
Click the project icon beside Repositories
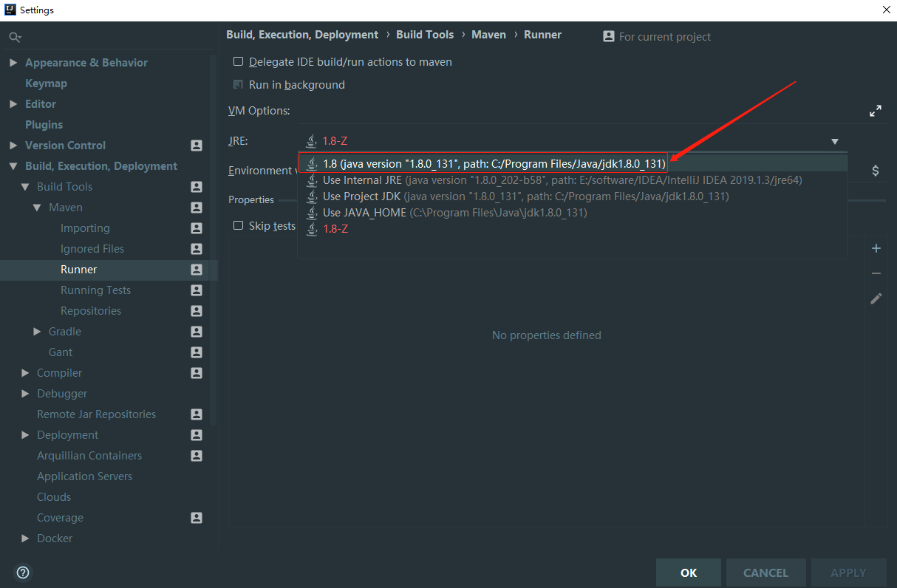coord(197,311)
